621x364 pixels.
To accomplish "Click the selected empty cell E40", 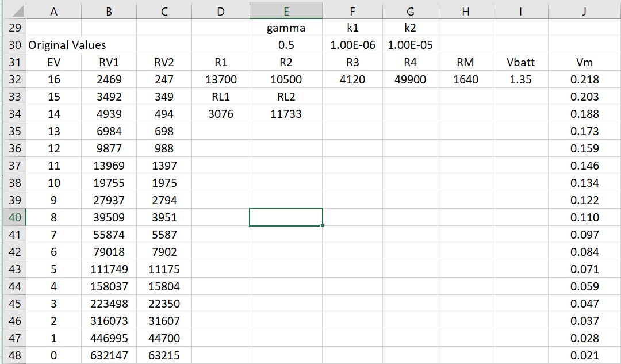I will pos(286,217).
